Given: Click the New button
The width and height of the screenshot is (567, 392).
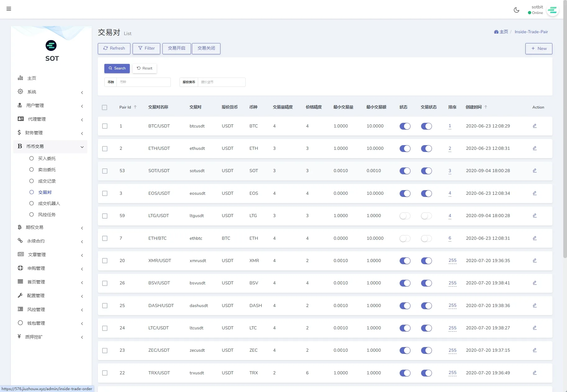Looking at the screenshot, I should point(538,48).
